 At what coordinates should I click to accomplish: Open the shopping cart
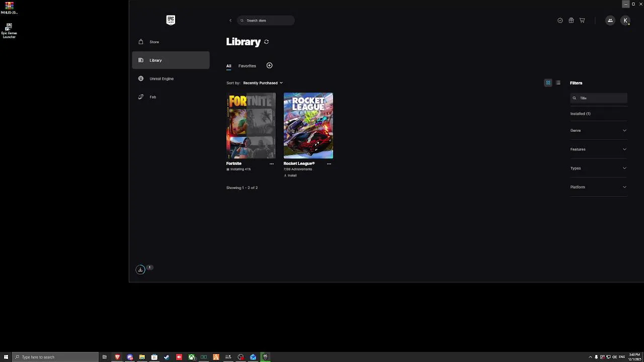point(582,21)
